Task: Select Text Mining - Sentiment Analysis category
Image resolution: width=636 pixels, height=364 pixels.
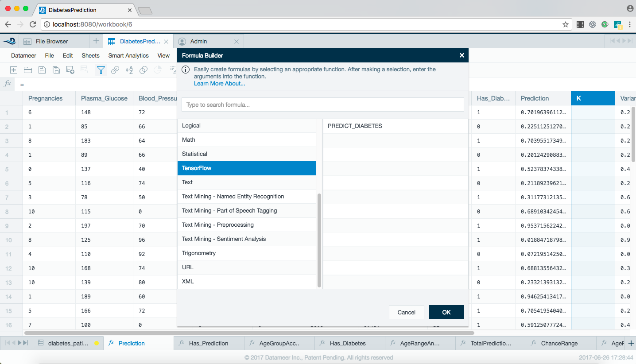Action: click(247, 239)
